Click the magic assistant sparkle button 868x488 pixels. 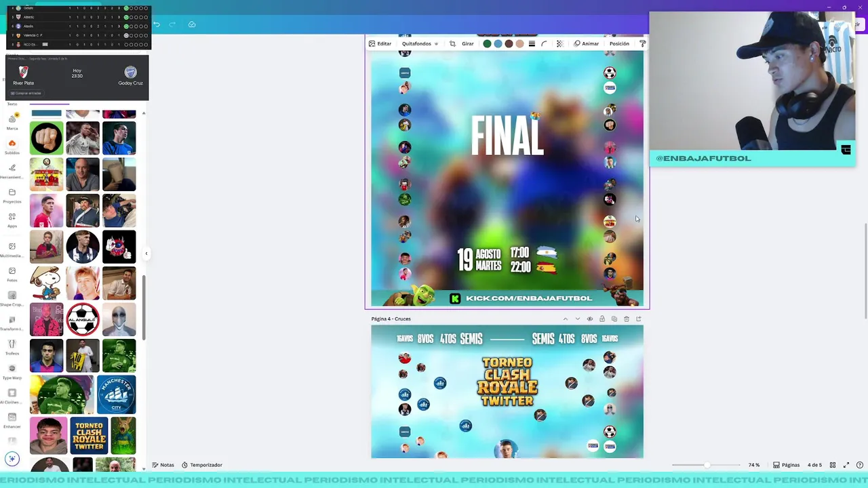pos(12,459)
